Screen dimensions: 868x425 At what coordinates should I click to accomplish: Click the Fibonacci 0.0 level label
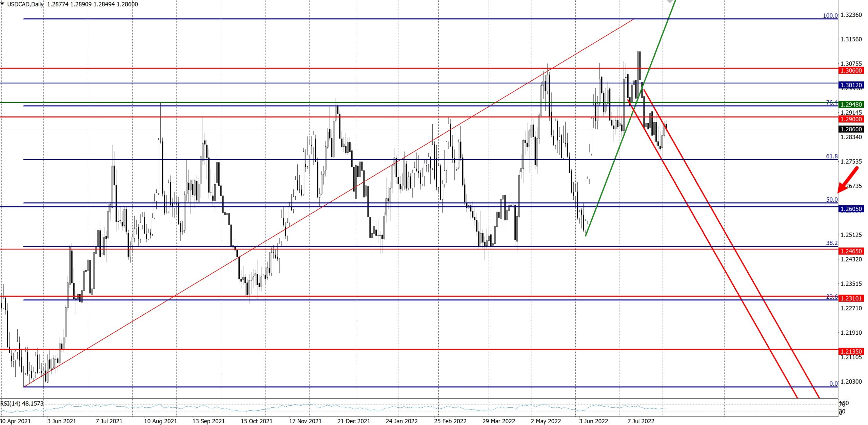833,384
